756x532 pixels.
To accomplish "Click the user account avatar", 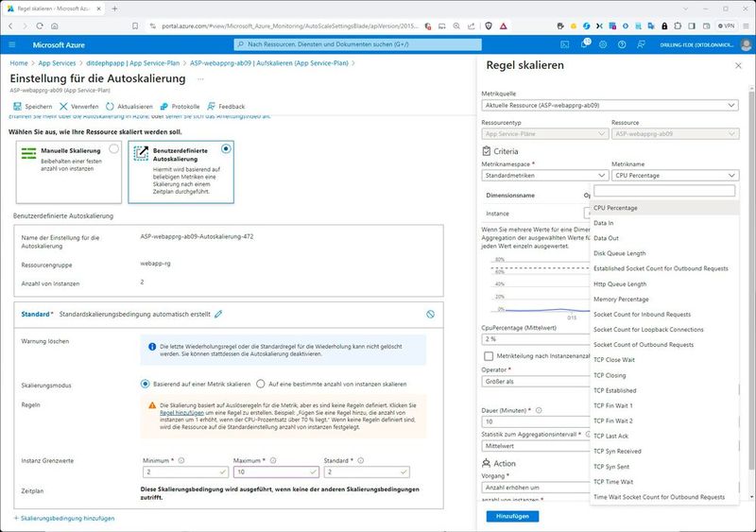I will tap(746, 44).
